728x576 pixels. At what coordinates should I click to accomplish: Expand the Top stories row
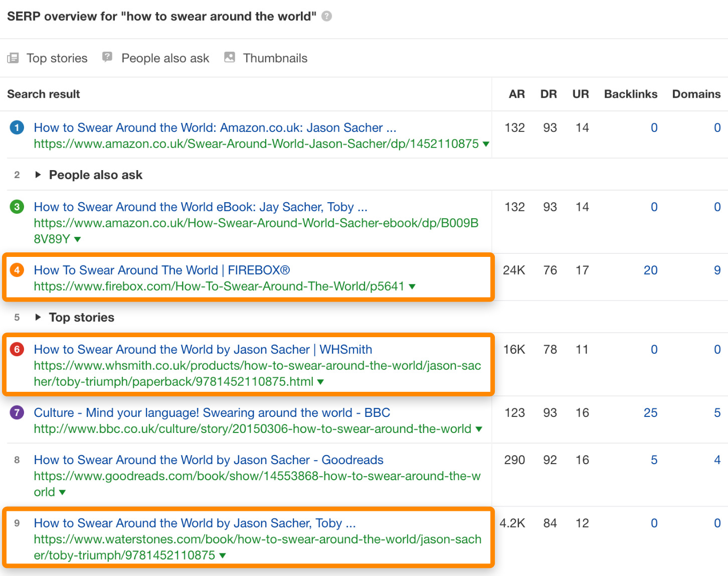pos(38,317)
